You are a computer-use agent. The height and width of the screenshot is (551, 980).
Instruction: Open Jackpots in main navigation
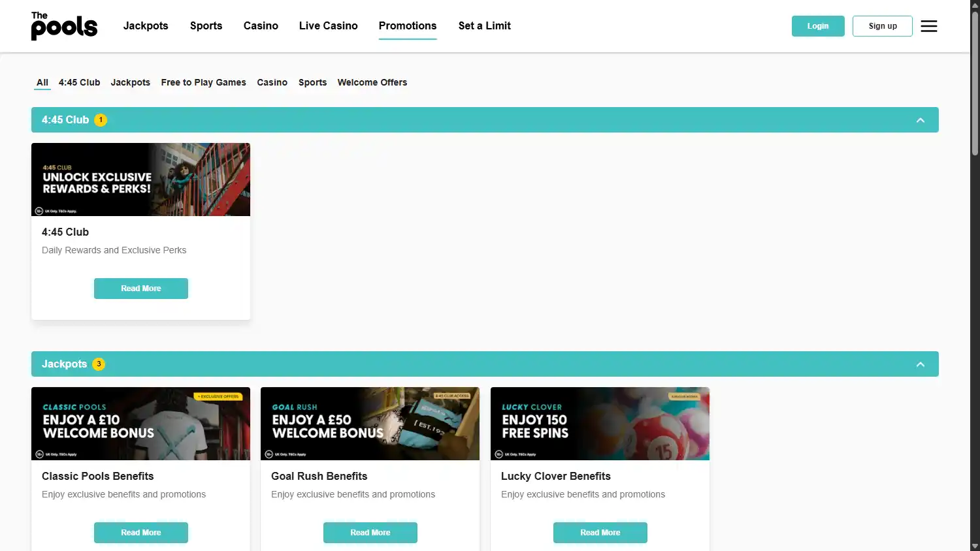(x=146, y=26)
